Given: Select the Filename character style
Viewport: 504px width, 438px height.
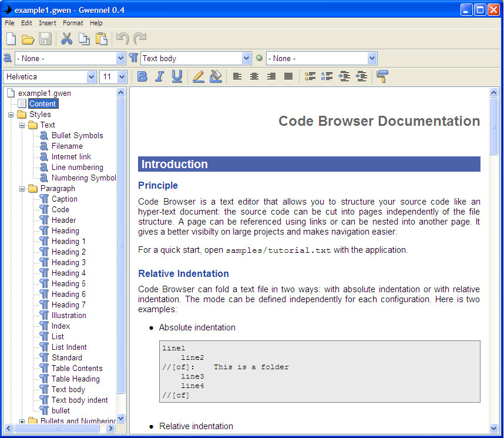Looking at the screenshot, I should 67,146.
